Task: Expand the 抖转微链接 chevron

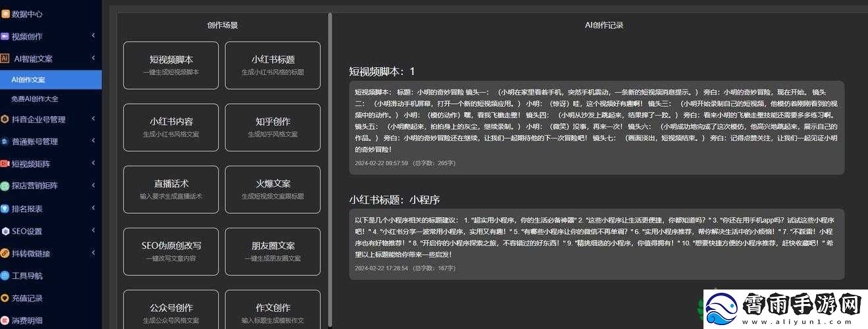Action: pyautogui.click(x=93, y=253)
